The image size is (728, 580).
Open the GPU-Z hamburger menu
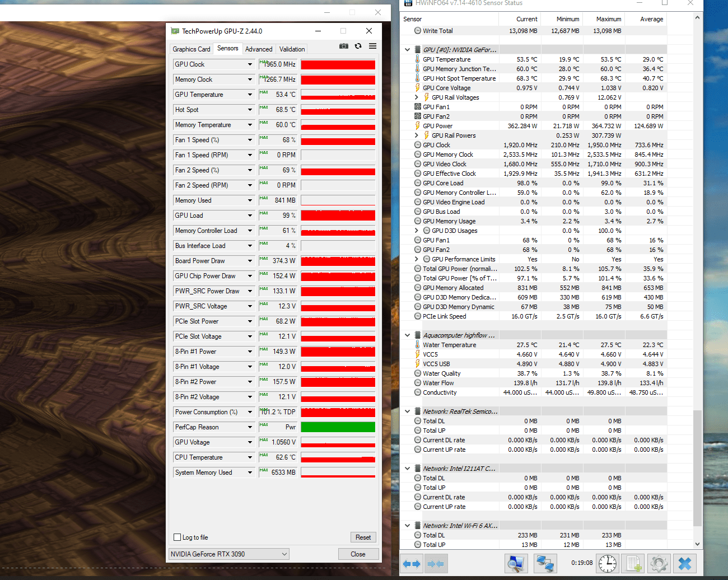[373, 46]
